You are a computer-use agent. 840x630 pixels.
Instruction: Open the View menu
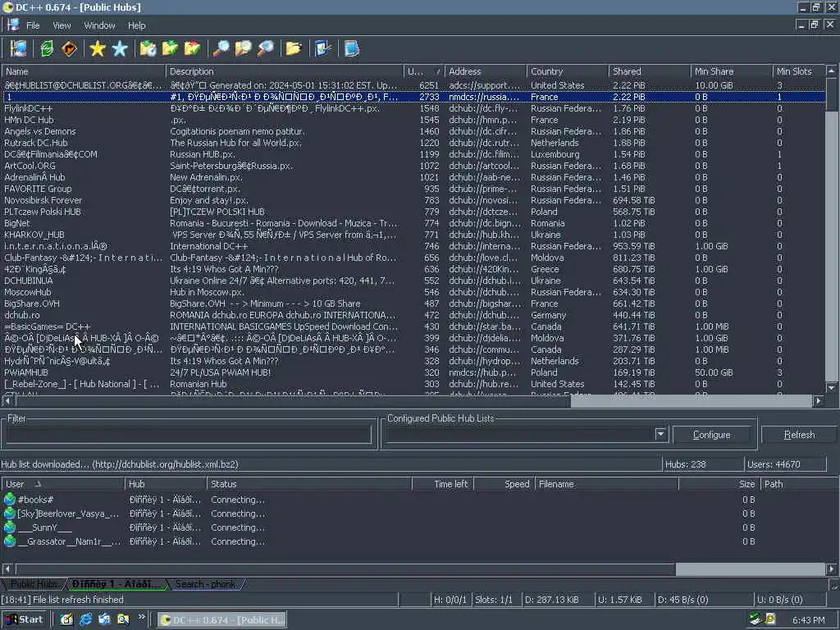(62, 25)
